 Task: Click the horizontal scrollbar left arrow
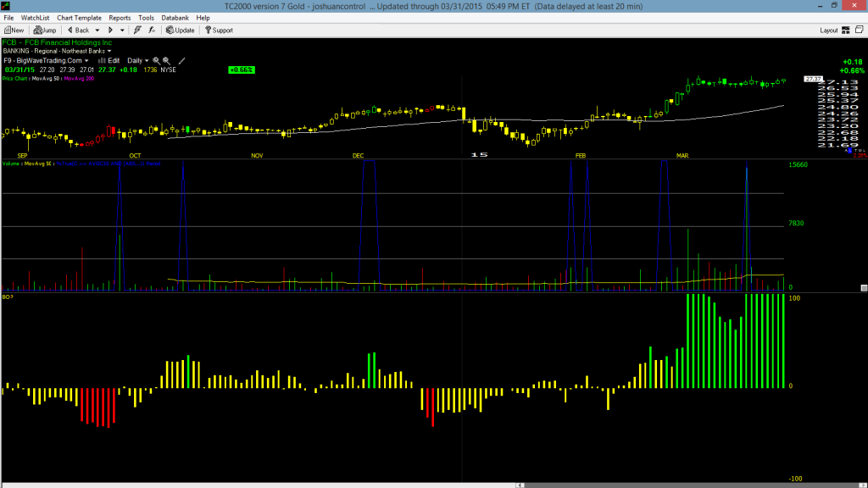(x=520, y=485)
